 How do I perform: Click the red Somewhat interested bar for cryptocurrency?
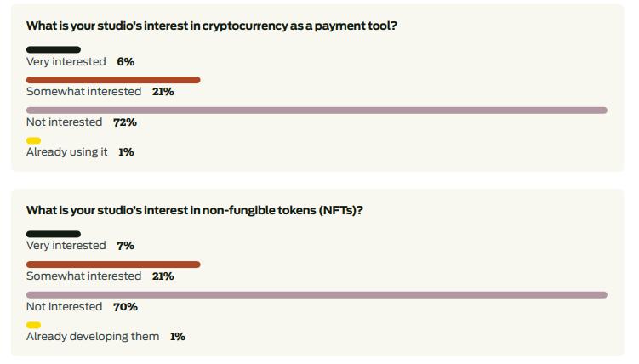point(113,80)
